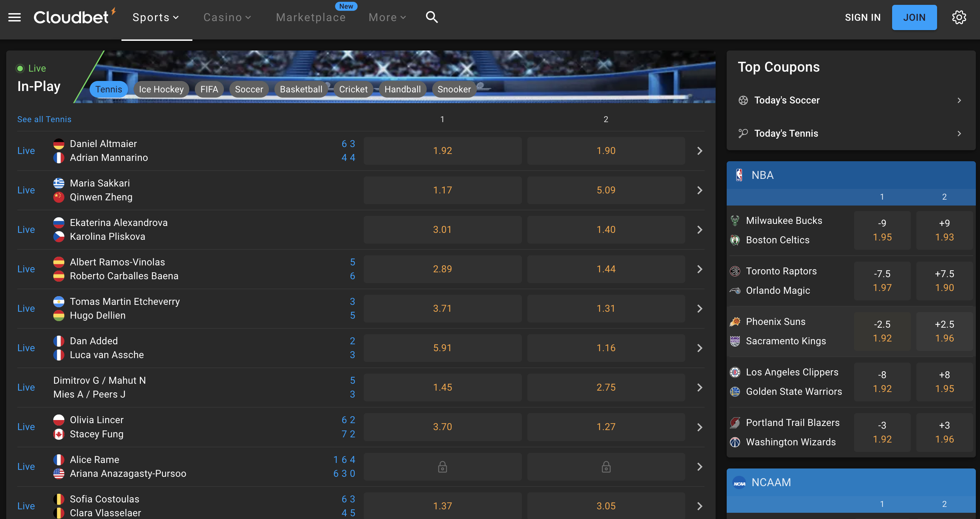Screen dimensions: 980x519
Task: Click the Sacramento Kings team logo
Action: 735,341
